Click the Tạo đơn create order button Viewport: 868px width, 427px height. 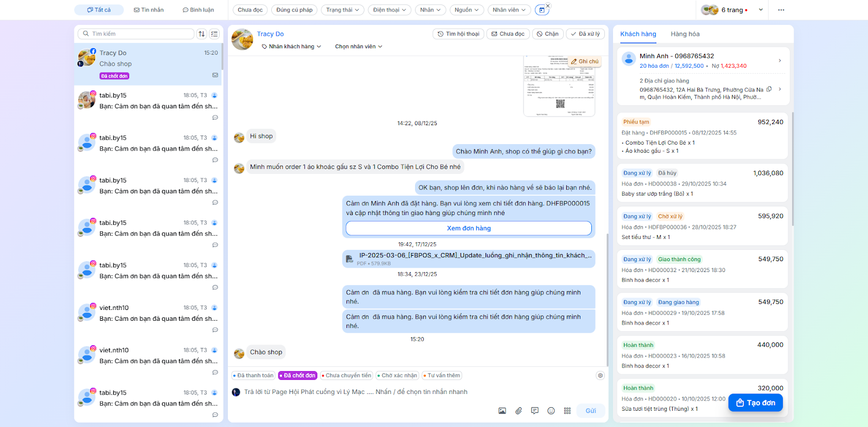[x=756, y=403]
